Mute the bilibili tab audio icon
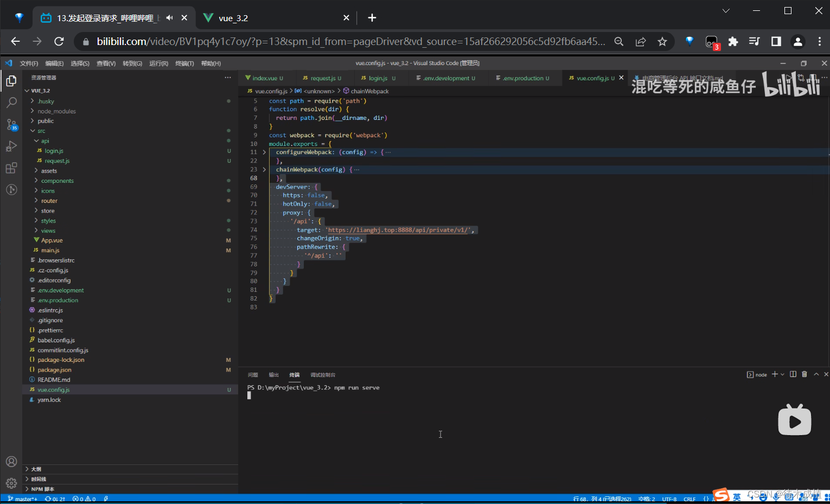 [x=170, y=18]
